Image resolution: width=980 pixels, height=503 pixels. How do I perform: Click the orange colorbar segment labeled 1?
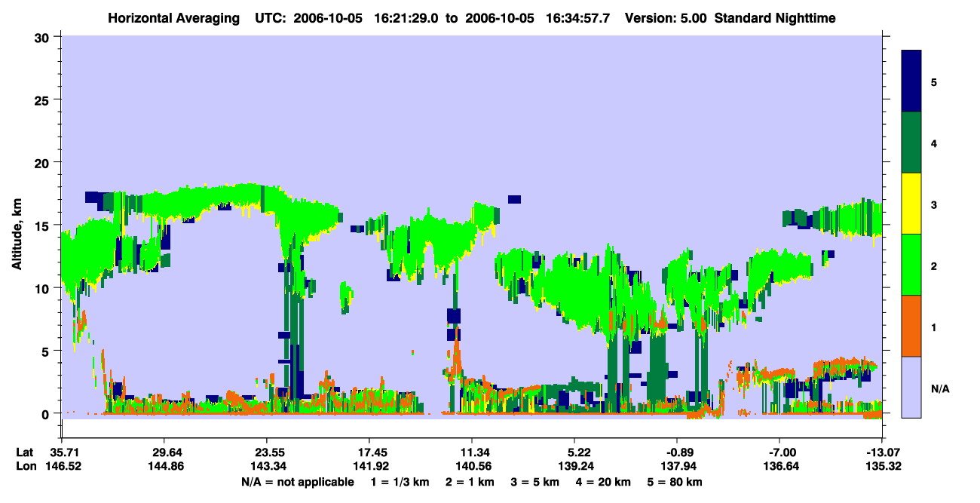coord(911,326)
